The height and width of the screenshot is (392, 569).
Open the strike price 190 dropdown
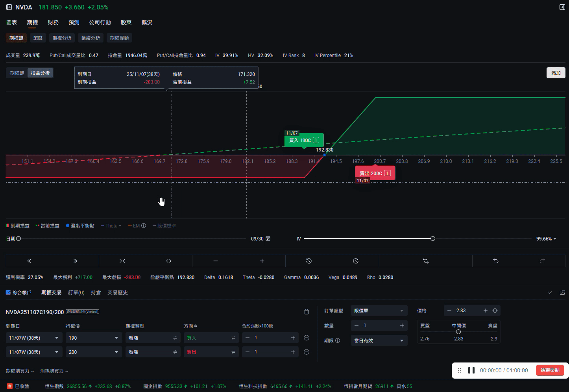coord(93,338)
